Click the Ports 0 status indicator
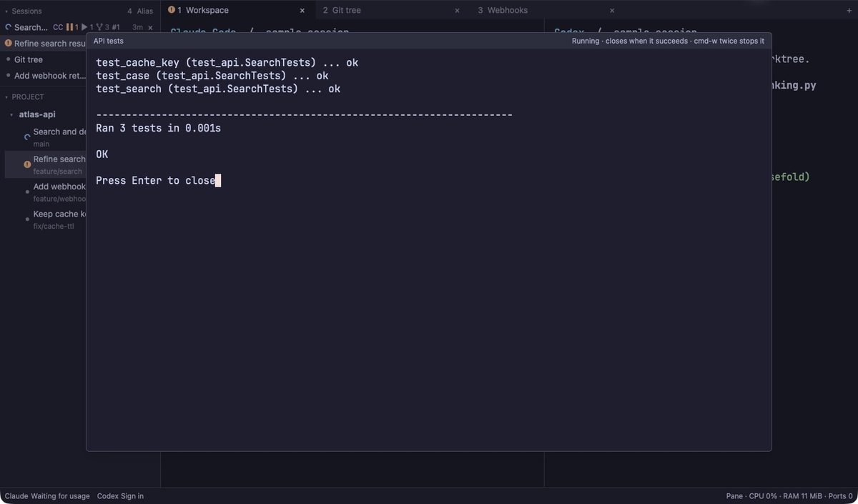This screenshot has width=858, height=504. 841,496
